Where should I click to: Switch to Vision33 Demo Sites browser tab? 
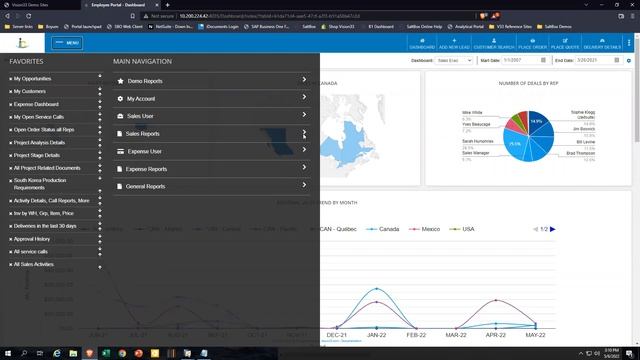tap(40, 5)
